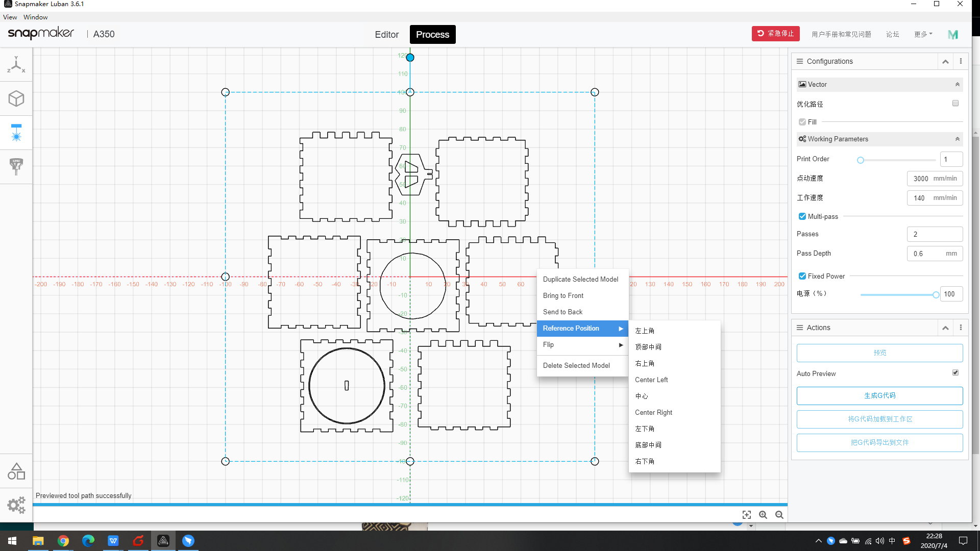
Task: Open the shapes case library icon
Action: (x=16, y=471)
